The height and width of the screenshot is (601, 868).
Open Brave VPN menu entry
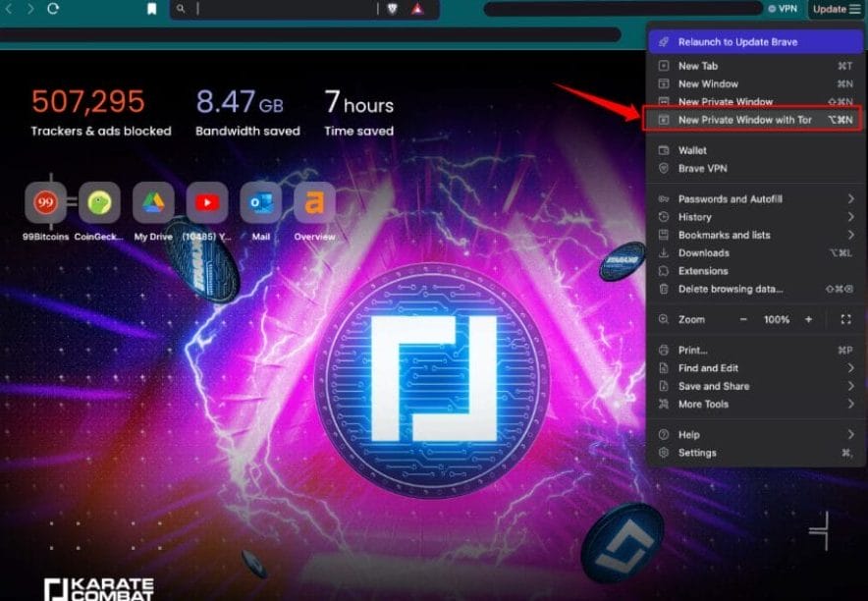click(x=756, y=168)
